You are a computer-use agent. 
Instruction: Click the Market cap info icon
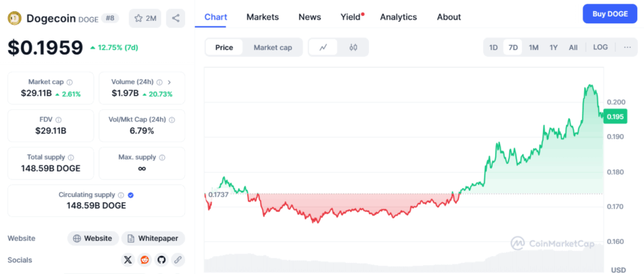[x=70, y=82]
